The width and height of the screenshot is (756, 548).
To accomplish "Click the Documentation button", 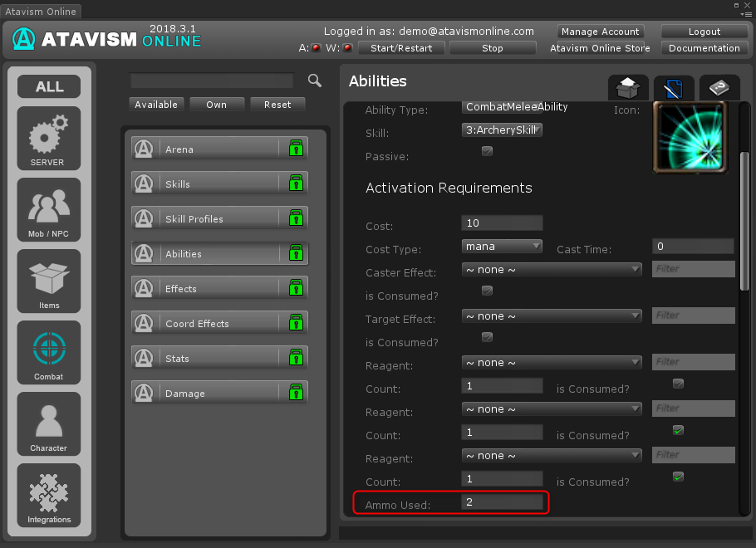I will pyautogui.click(x=704, y=48).
